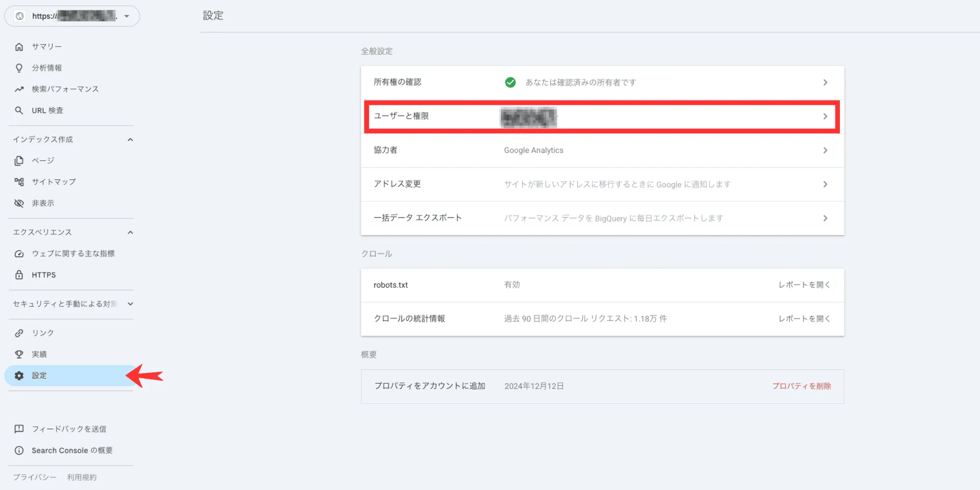Click the sitemap icon beside サイトマップ
The height and width of the screenshot is (490, 980).
tap(19, 182)
